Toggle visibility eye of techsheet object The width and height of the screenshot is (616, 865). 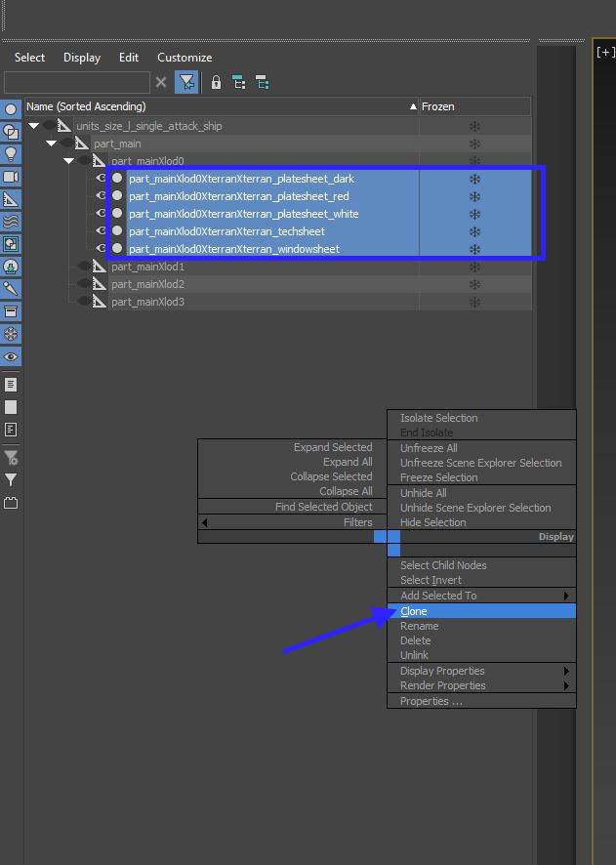[x=101, y=231]
